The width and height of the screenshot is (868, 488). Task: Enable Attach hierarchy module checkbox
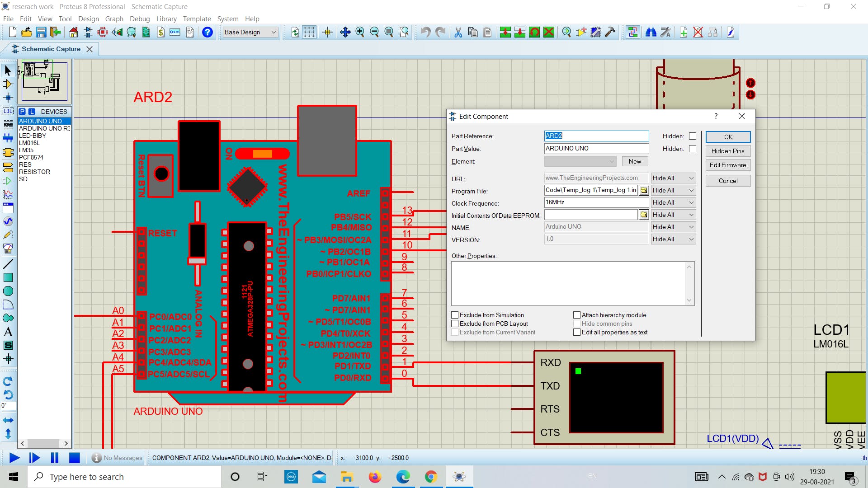(x=577, y=315)
